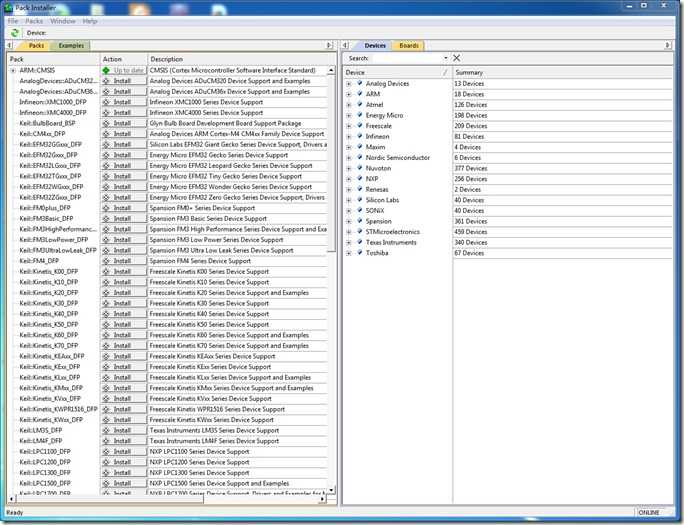Install the Infineon::XMC1000_DFP pack

124,102
